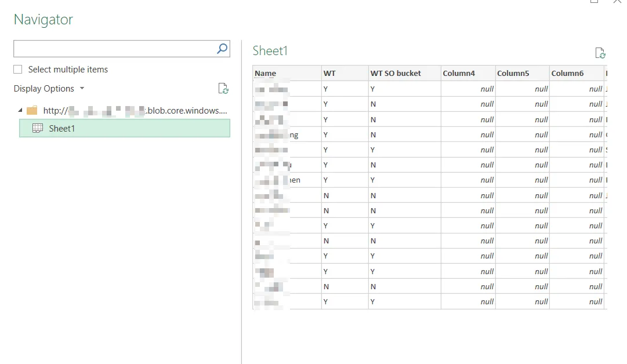
Task: Click the search magnifier icon
Action: coord(222,48)
